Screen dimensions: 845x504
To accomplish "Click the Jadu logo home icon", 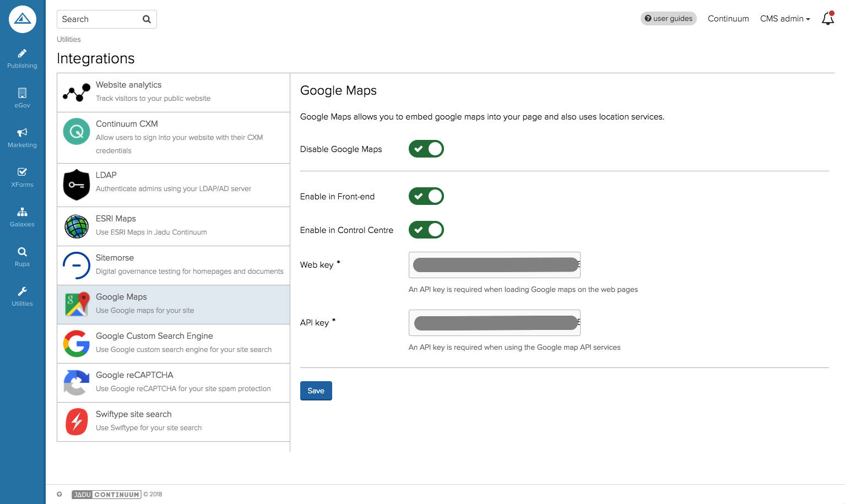I will click(23, 19).
